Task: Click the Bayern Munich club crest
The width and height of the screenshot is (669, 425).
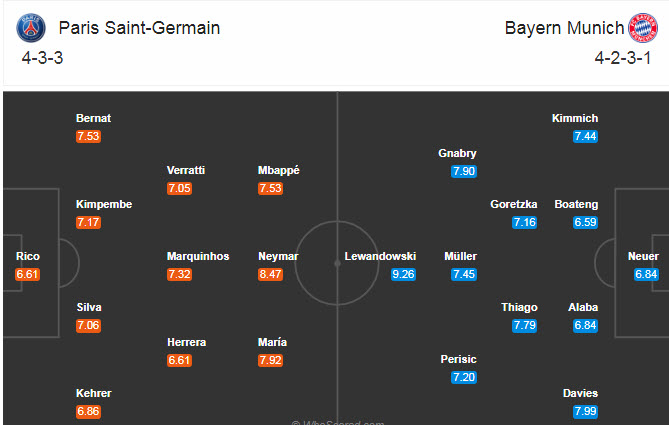Action: coord(642,28)
